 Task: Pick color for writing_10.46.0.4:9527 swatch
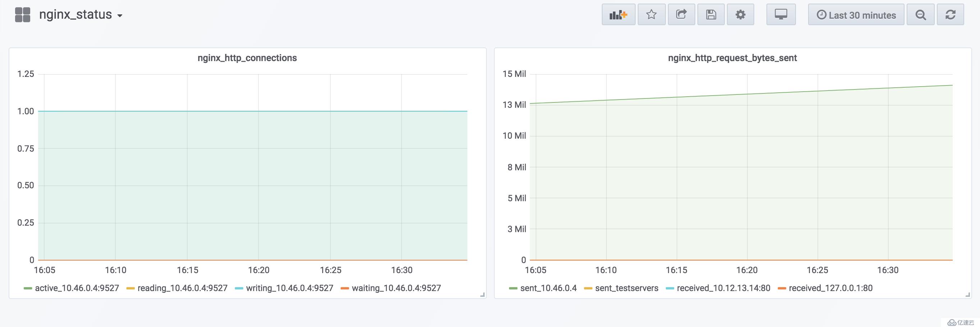[239, 289]
